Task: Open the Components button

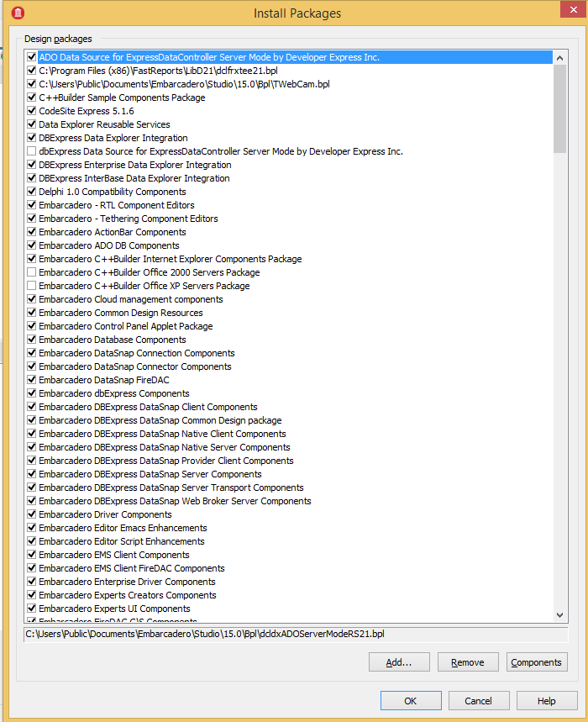Action: [537, 662]
